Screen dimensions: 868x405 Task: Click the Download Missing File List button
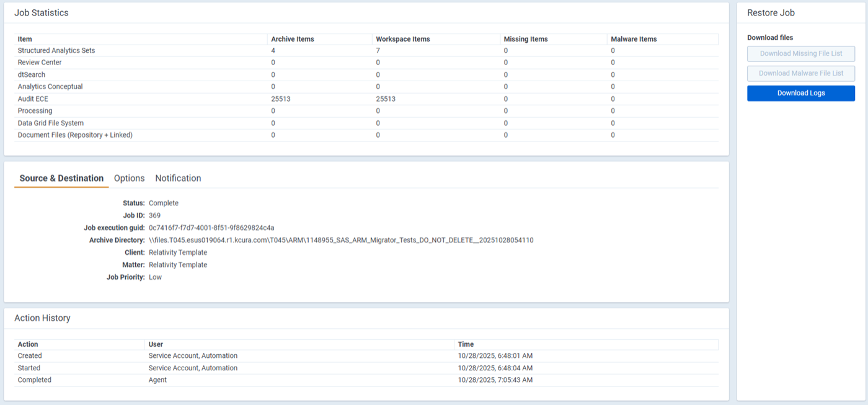click(x=800, y=54)
